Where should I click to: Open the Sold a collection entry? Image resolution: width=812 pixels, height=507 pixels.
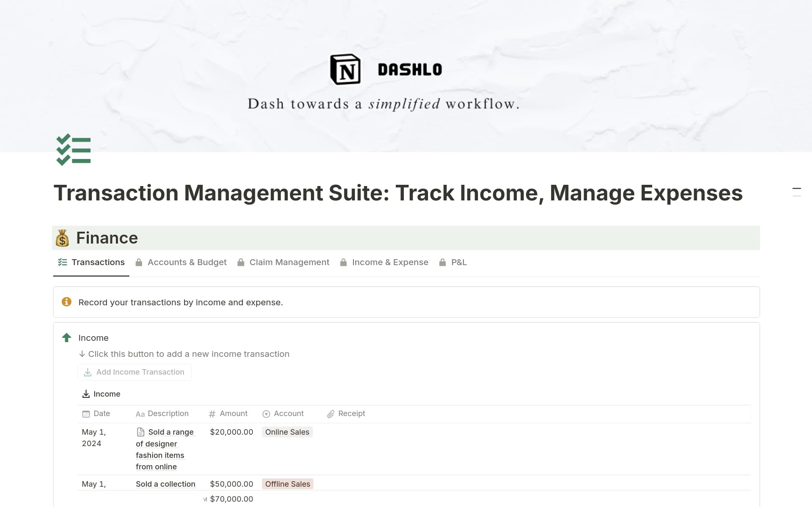[165, 484]
